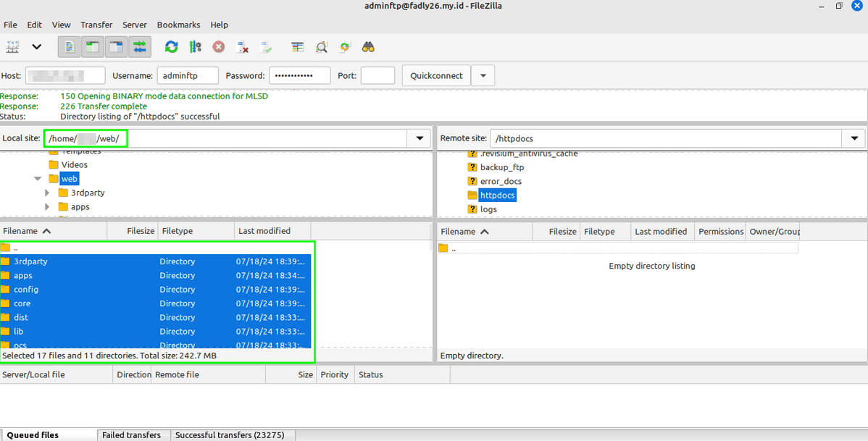Open the Transfer menu

[96, 25]
